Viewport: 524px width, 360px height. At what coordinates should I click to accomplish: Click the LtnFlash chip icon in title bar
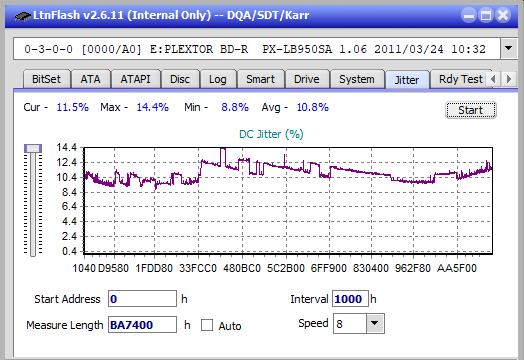(23, 15)
